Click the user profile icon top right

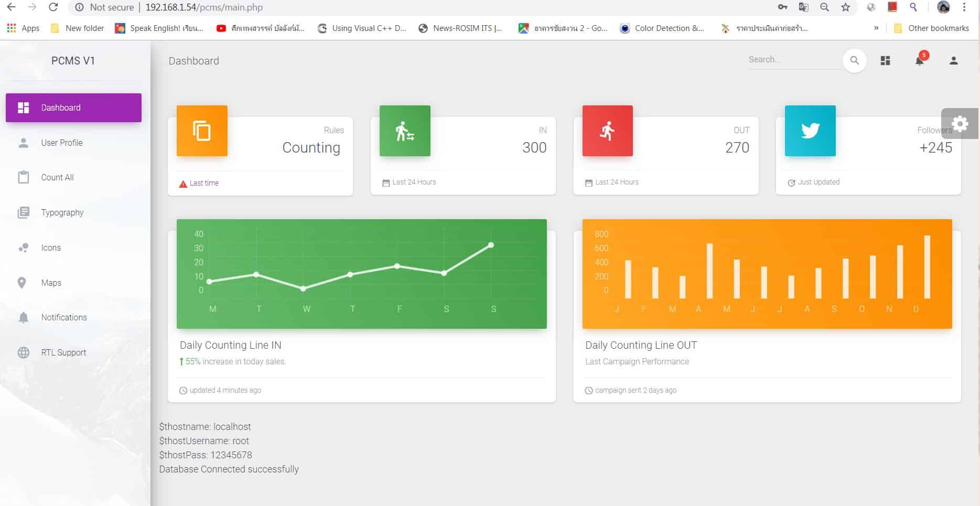(x=953, y=60)
